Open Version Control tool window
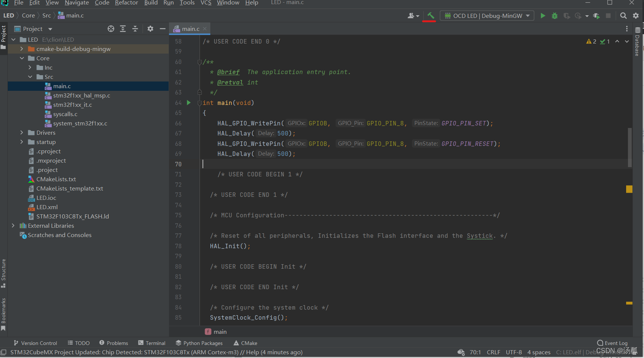Viewport: 644px width, 358px height. coord(35,343)
